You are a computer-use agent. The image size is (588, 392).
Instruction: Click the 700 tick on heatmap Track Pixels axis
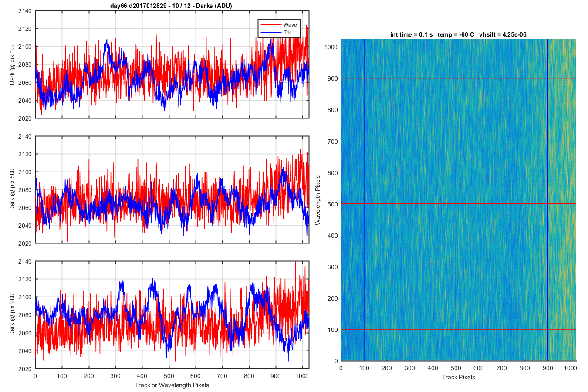[x=502, y=368]
